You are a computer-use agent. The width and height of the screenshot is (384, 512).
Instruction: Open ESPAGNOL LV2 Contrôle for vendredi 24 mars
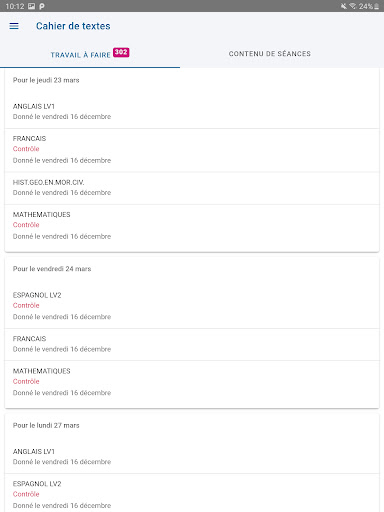[192, 307]
